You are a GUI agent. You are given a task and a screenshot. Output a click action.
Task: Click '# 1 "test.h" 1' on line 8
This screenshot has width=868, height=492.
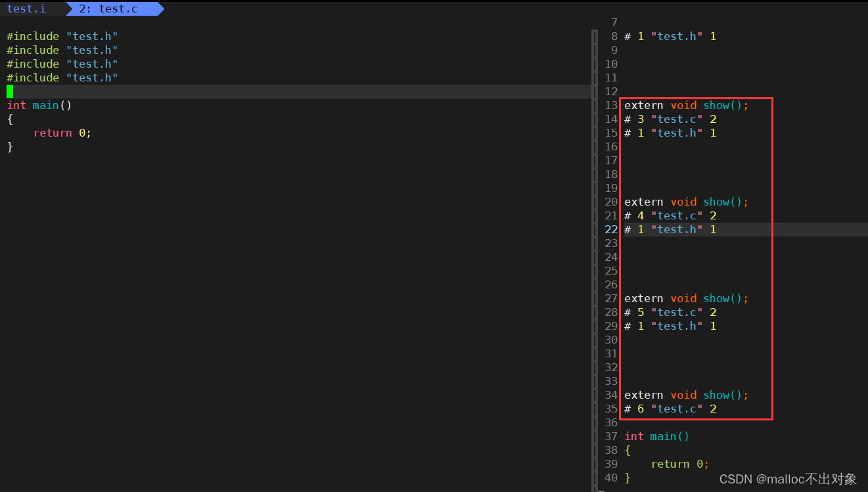click(670, 36)
